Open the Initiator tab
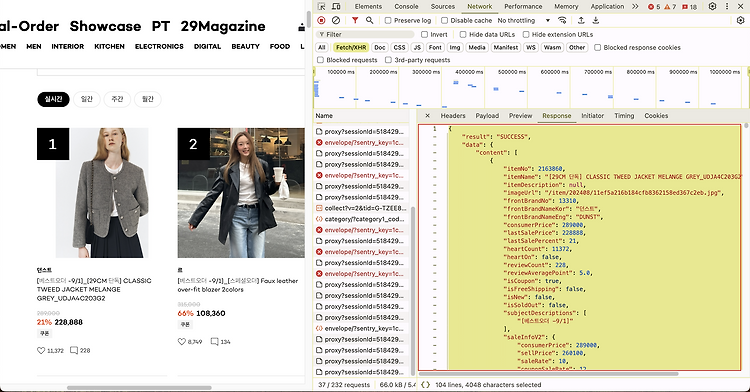The width and height of the screenshot is (750, 392). pyautogui.click(x=593, y=116)
